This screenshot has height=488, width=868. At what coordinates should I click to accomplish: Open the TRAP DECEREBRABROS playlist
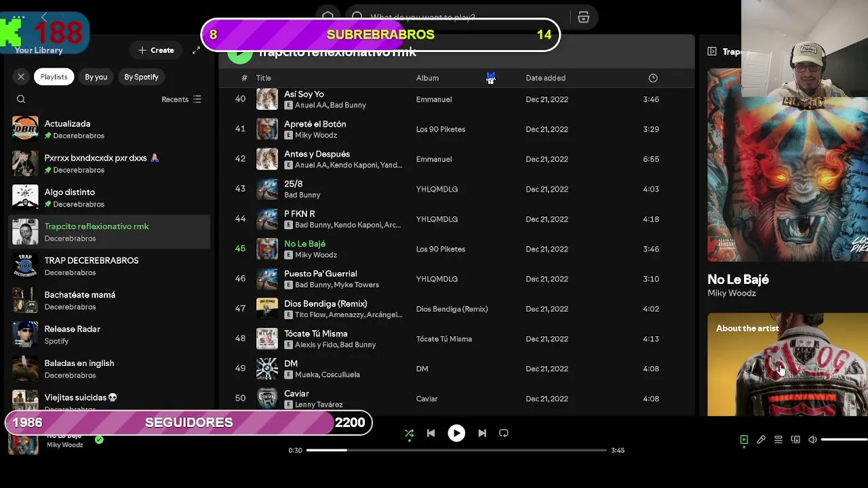[109, 266]
